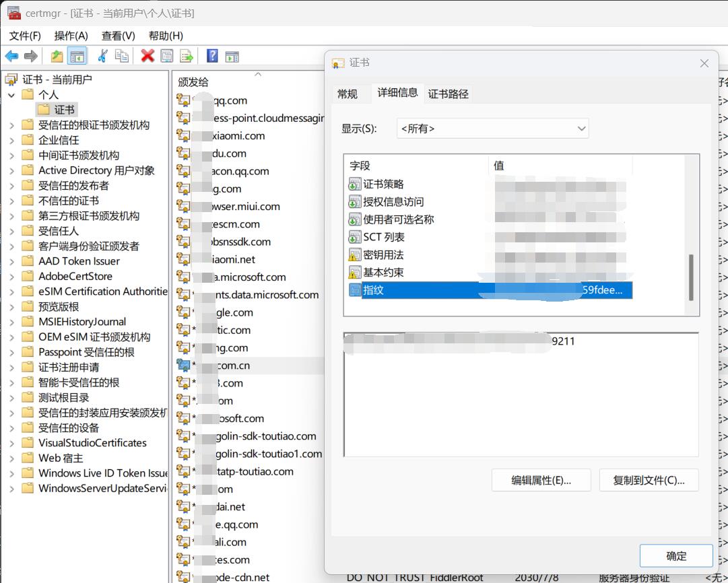This screenshot has width=728, height=583.
Task: Click the Back arrow toolbar icon
Action: (11, 56)
